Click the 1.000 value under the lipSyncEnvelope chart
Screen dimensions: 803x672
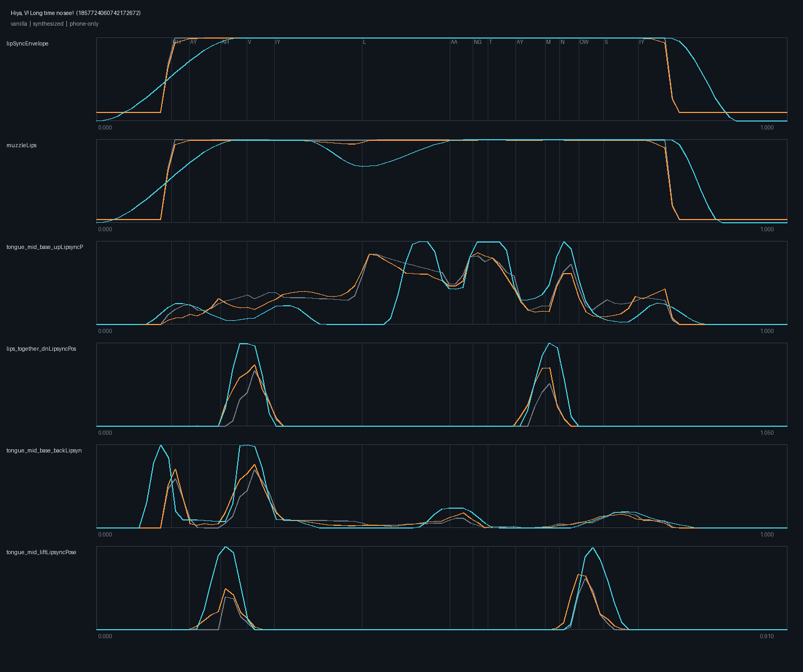coord(767,127)
